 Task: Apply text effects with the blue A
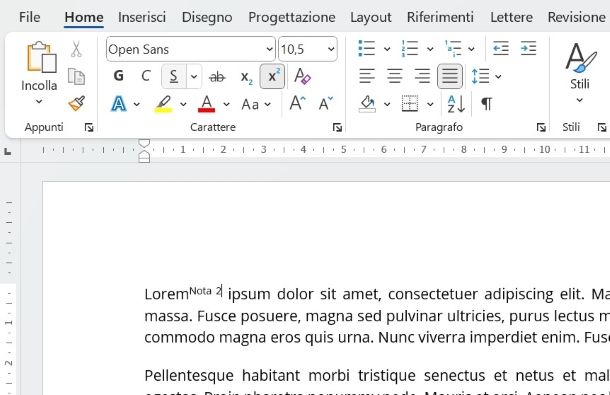119,104
